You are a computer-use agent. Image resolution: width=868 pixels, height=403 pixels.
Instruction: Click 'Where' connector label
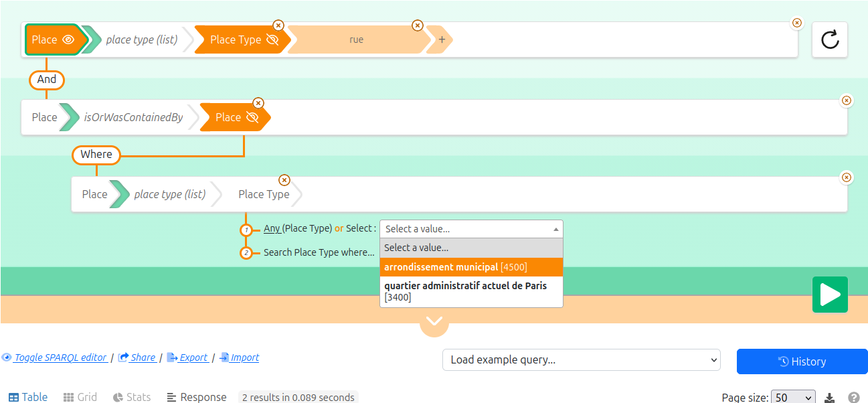[x=96, y=155]
